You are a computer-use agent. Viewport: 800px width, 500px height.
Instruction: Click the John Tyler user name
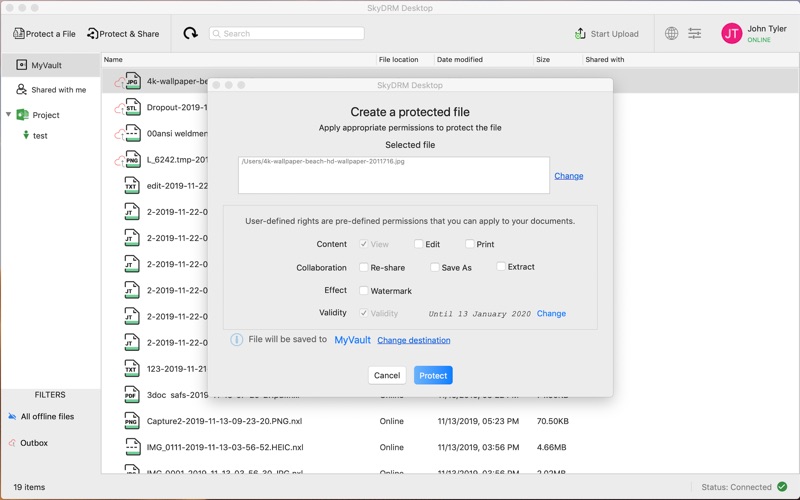point(767,29)
